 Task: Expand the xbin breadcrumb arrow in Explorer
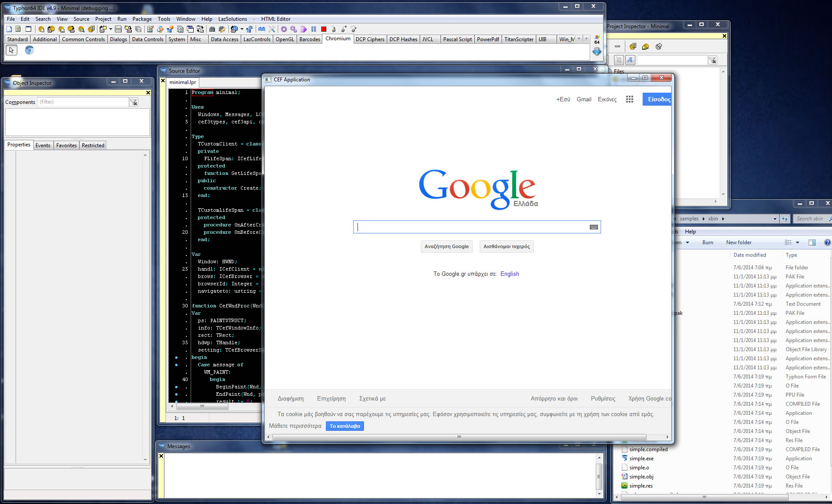click(x=723, y=219)
